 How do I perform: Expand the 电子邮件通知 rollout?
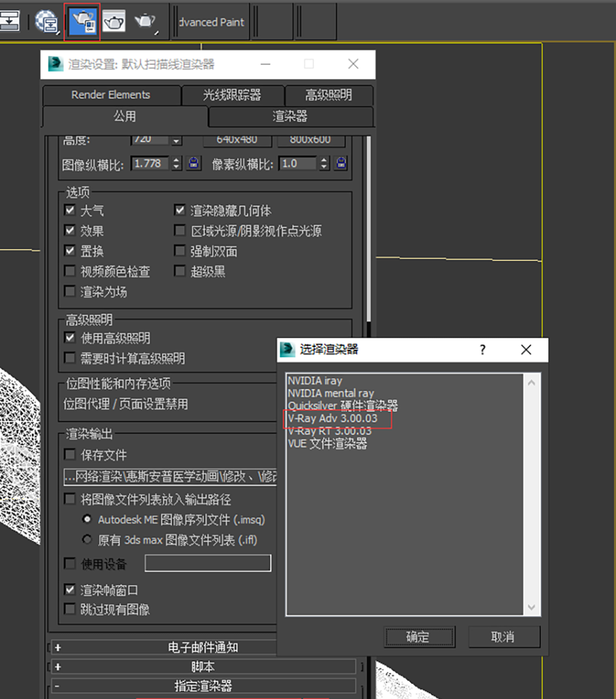tap(203, 647)
